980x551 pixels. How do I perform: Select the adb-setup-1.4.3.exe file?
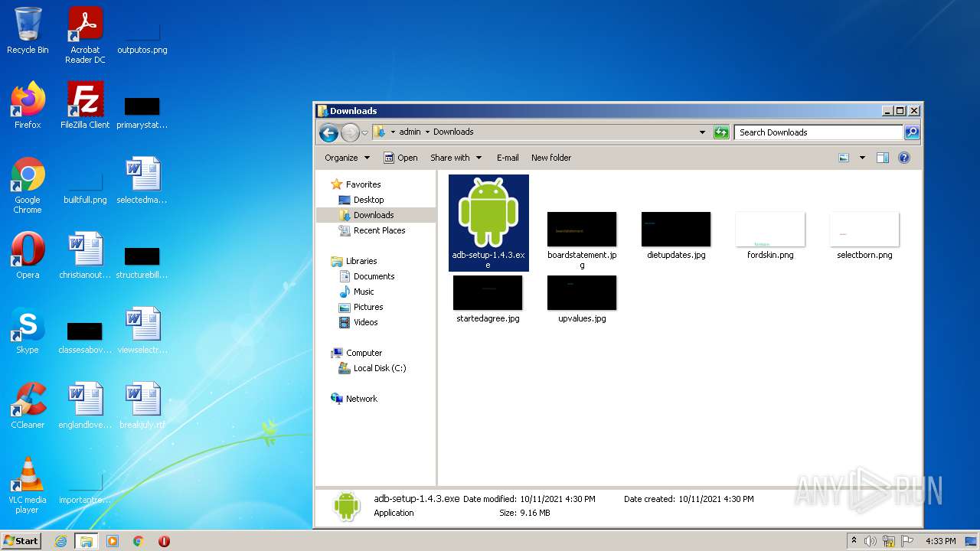488,223
